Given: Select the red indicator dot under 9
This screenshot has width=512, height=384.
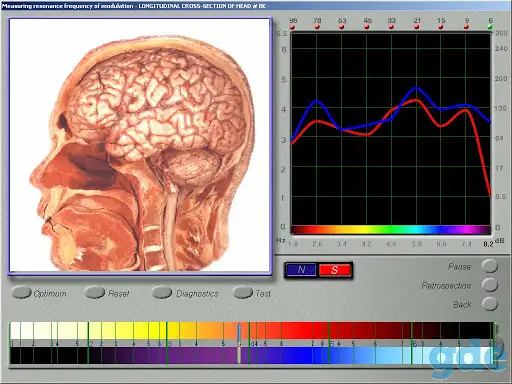Looking at the screenshot, I should [466, 27].
